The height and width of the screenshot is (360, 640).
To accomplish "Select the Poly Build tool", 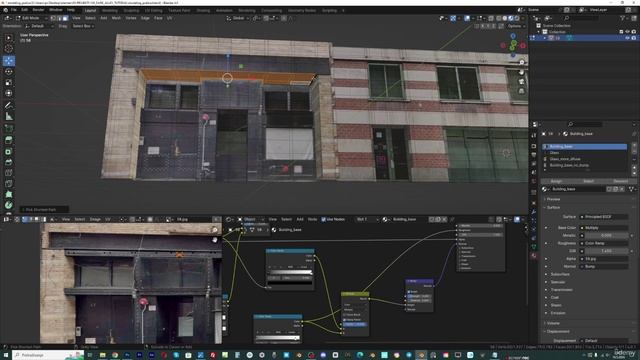I will point(9,195).
